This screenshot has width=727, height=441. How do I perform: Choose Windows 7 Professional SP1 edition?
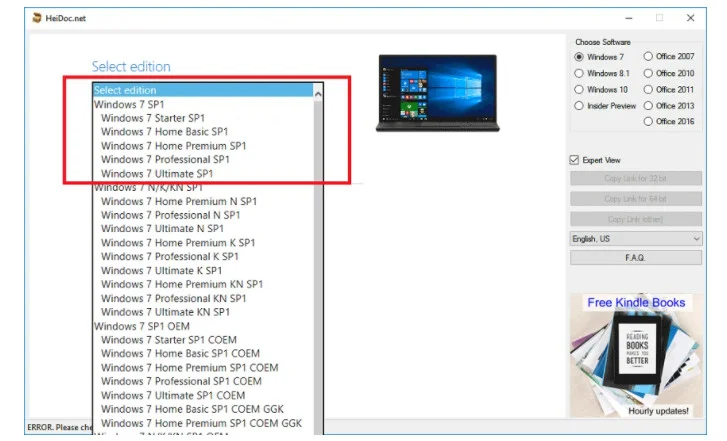164,159
